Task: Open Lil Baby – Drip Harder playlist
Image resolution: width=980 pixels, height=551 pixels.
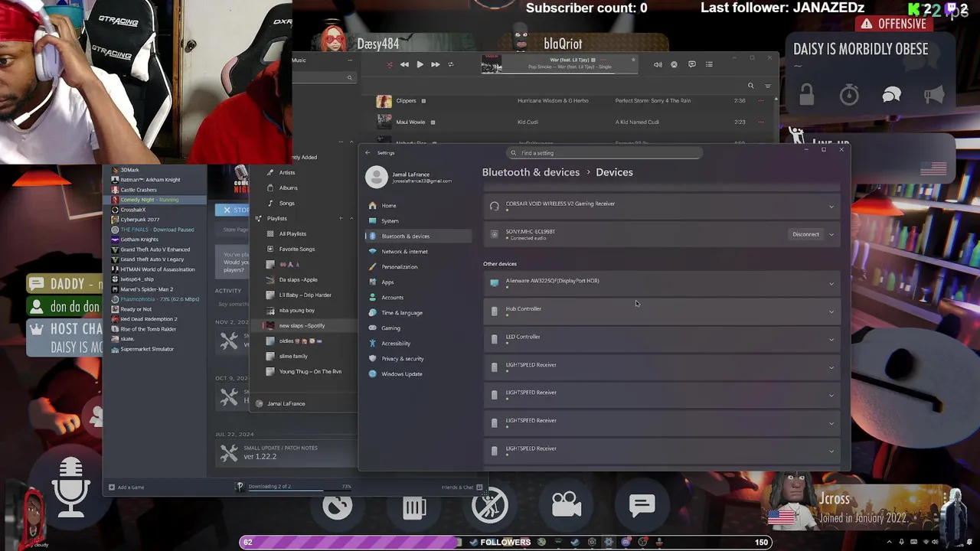Action: 305,295
